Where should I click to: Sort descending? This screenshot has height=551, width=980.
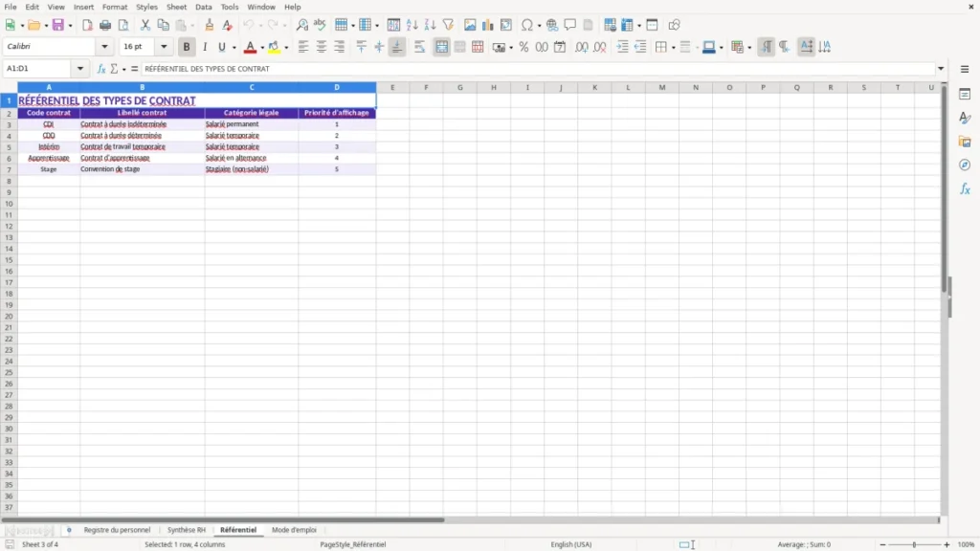[x=430, y=25]
